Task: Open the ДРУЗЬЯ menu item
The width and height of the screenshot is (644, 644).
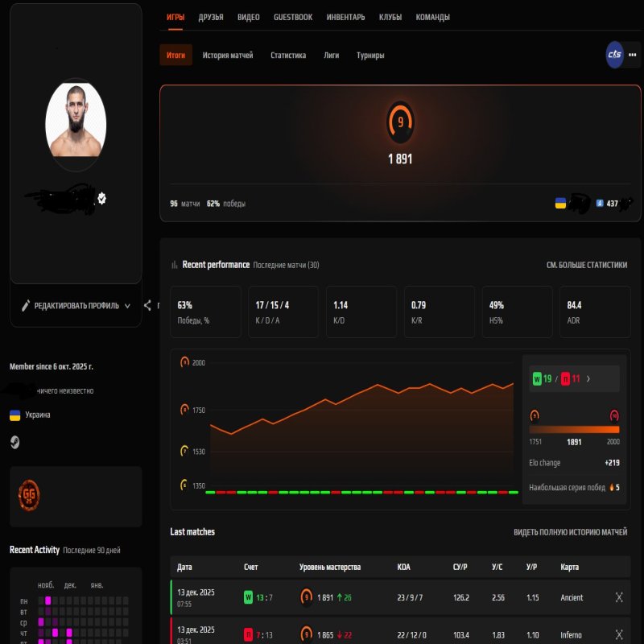Action: 213,16
